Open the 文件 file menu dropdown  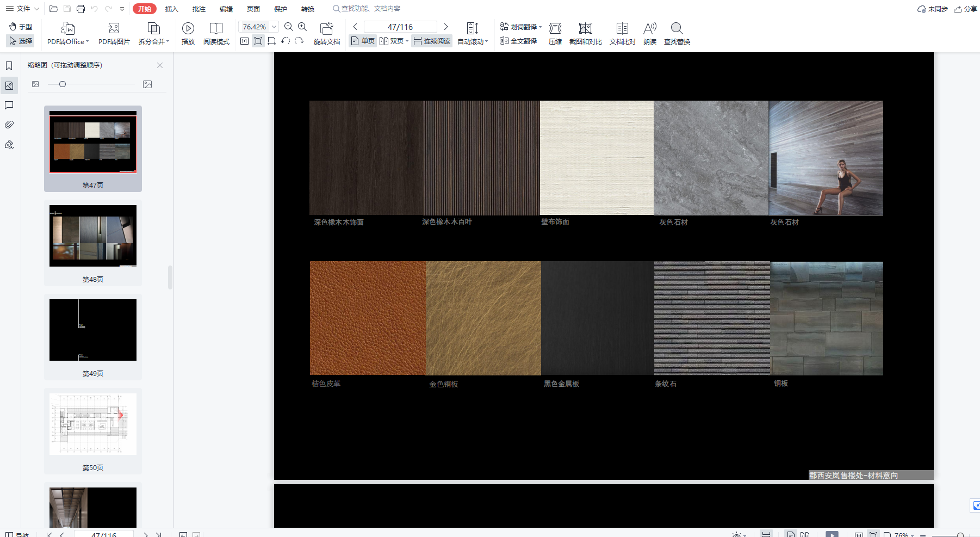click(x=22, y=9)
